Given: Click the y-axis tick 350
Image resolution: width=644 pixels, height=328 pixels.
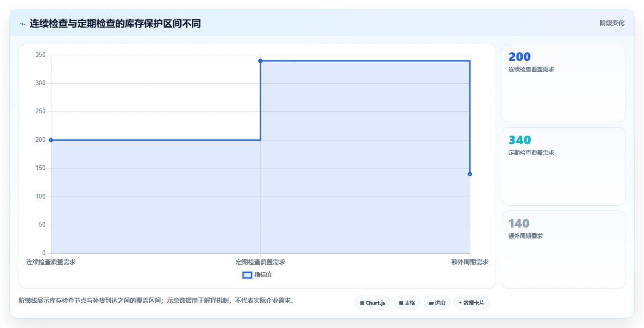Looking at the screenshot, I should pyautogui.click(x=40, y=55).
